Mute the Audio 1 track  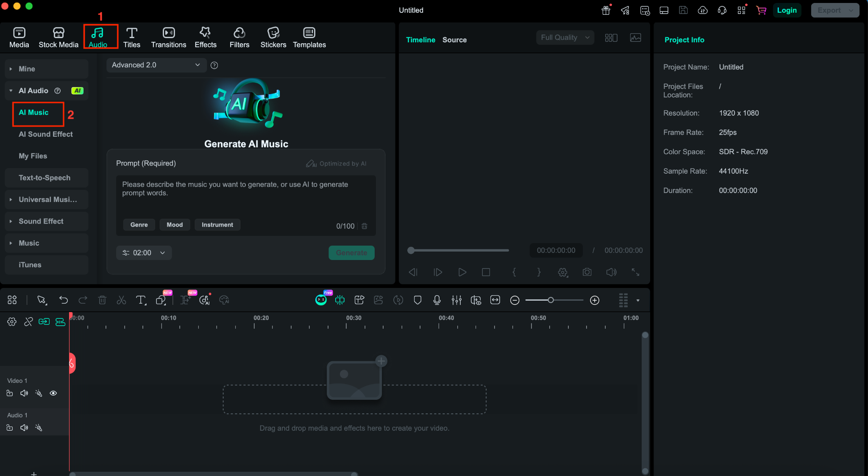point(24,428)
